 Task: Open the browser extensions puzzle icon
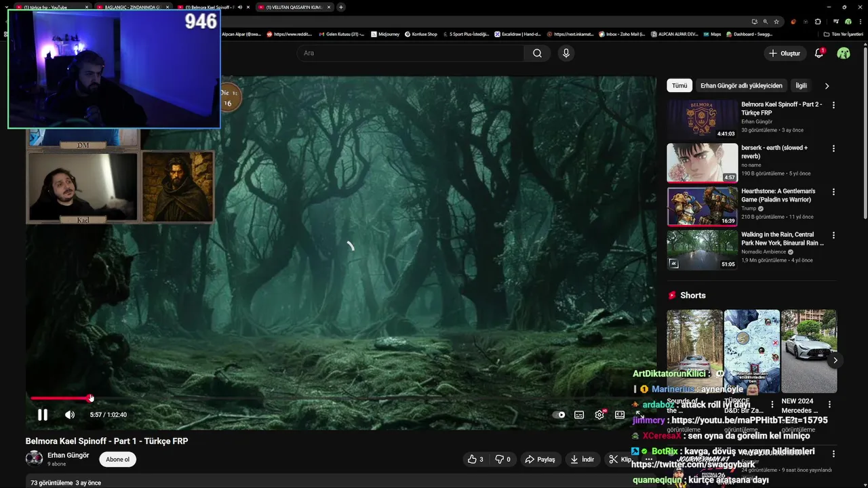(x=817, y=22)
